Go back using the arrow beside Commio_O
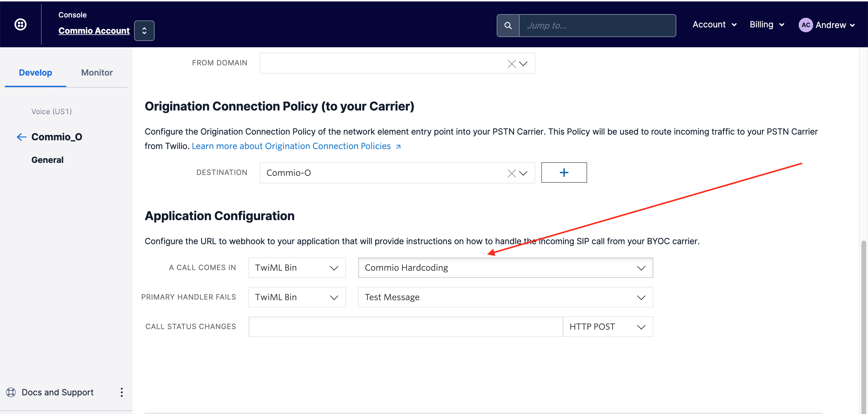 [22, 137]
